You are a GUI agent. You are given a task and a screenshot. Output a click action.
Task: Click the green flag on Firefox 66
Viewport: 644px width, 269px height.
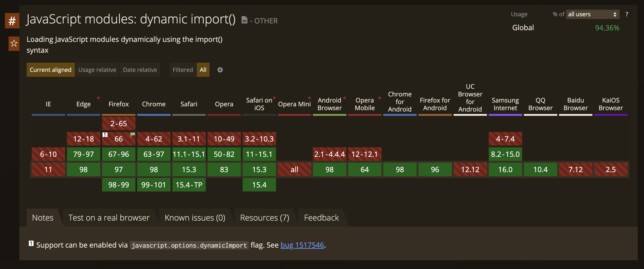tap(132, 135)
